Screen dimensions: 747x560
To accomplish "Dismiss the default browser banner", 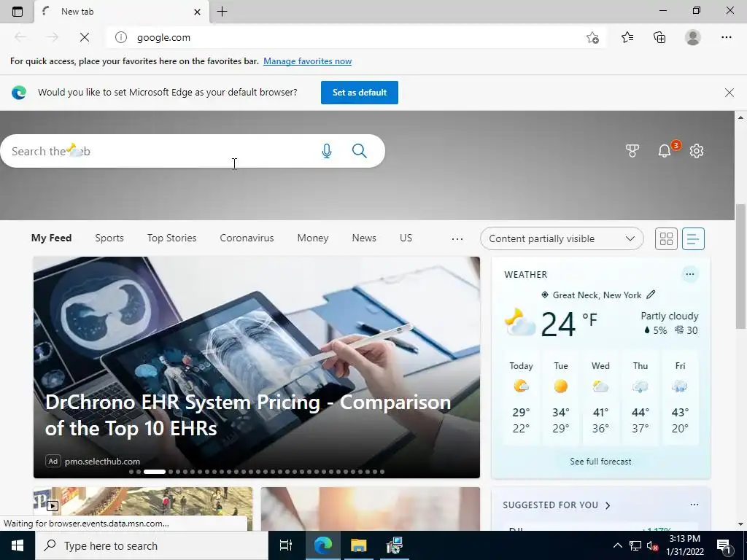I will (729, 93).
